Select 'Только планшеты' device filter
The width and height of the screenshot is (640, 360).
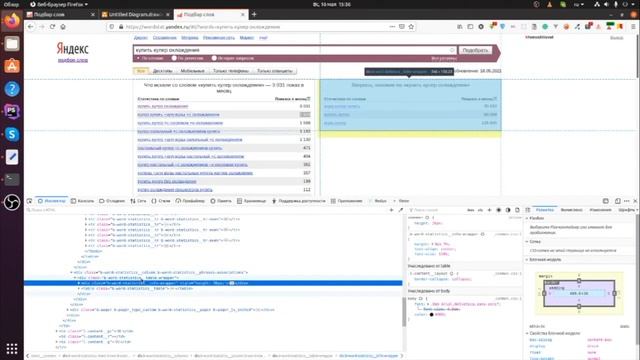coord(275,71)
